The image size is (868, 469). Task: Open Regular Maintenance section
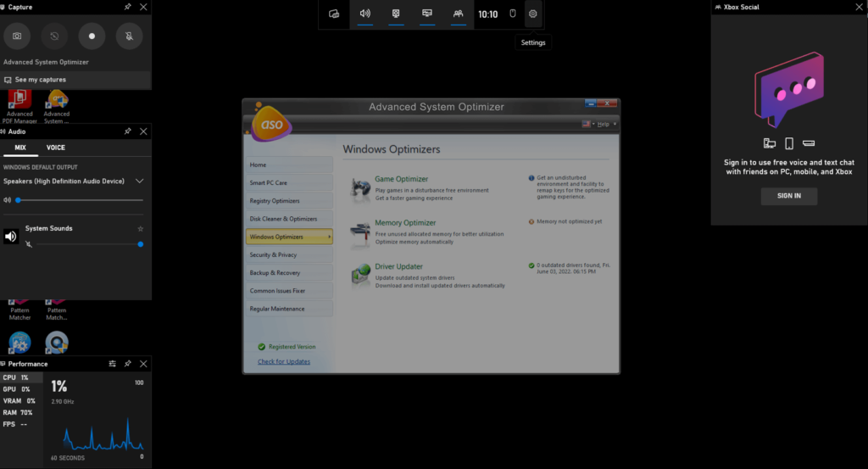pos(289,309)
